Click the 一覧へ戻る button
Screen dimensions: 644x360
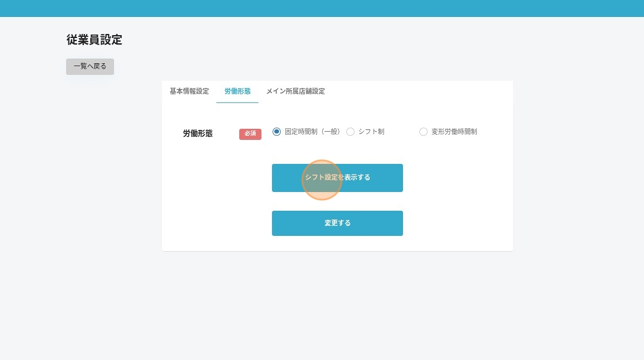pyautogui.click(x=90, y=67)
